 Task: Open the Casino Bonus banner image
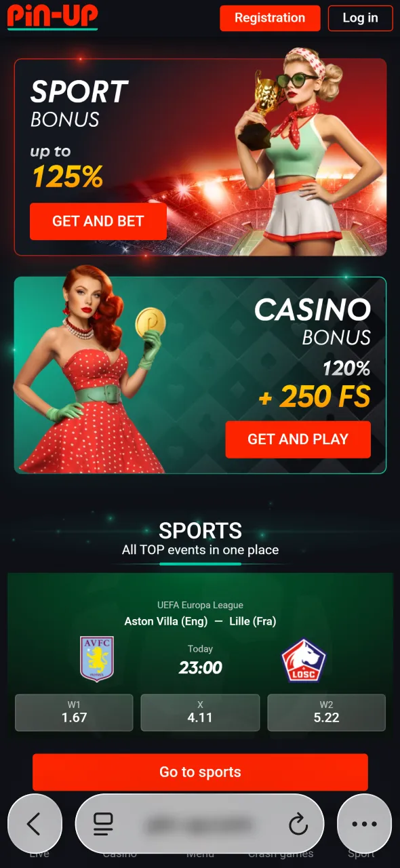200,375
